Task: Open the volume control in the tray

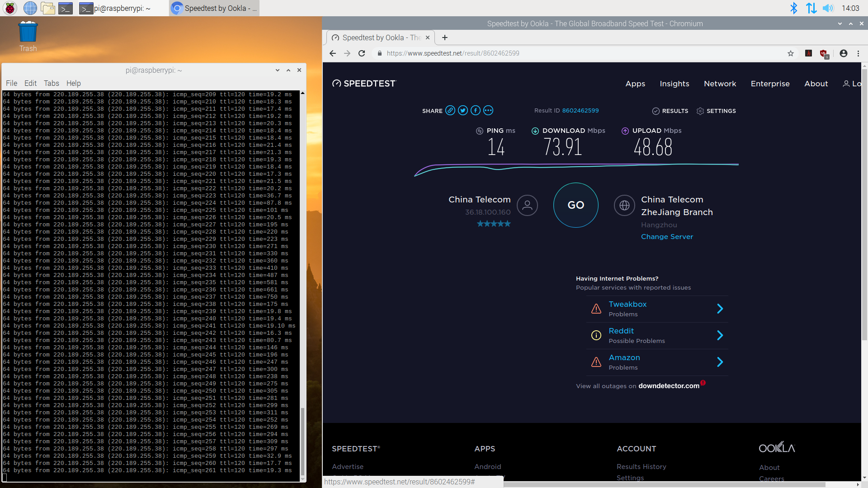Action: [828, 8]
